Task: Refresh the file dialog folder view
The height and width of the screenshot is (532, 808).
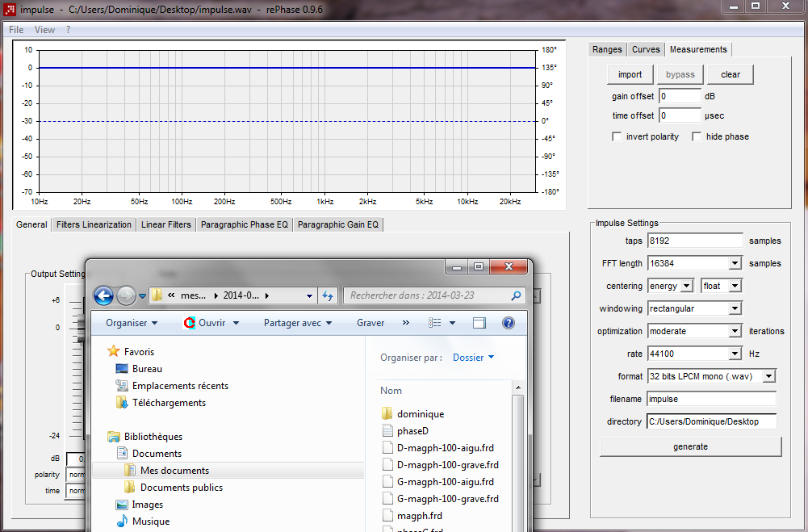Action: point(328,295)
